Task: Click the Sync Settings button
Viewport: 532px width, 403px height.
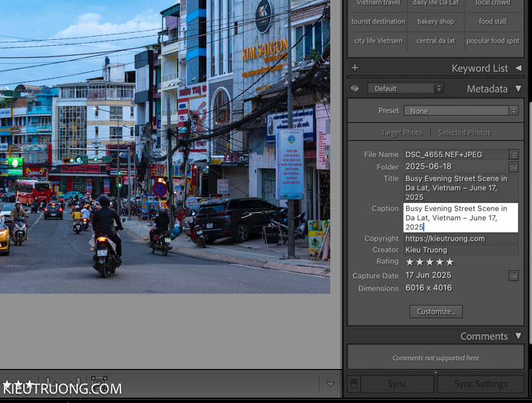Action: [x=480, y=384]
